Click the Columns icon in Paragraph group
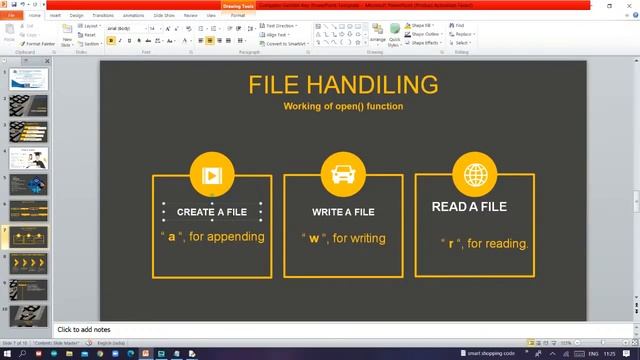 pos(241,41)
